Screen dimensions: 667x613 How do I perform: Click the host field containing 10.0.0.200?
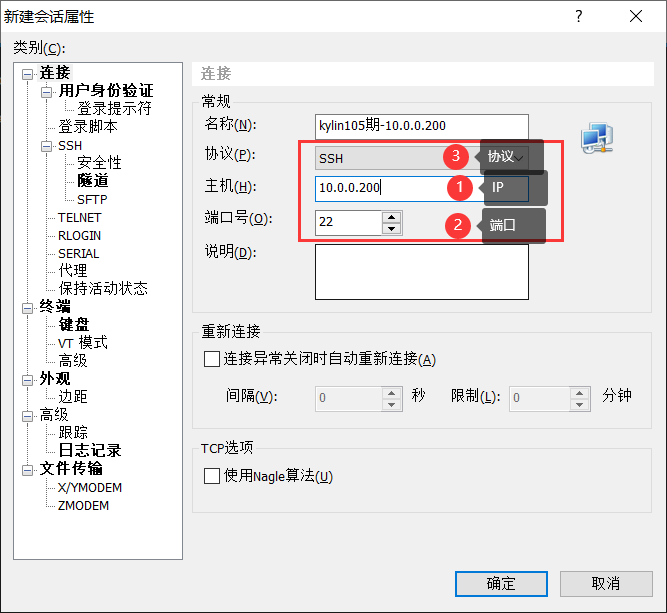tap(422, 188)
